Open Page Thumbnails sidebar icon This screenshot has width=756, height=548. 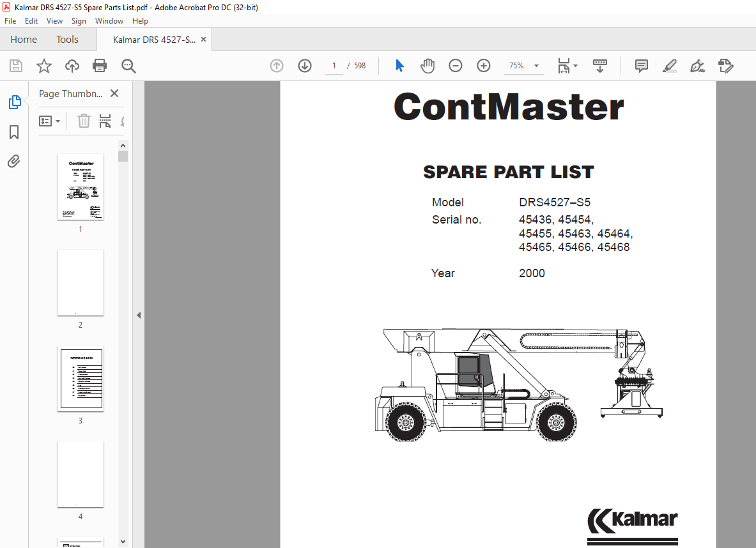[15, 102]
